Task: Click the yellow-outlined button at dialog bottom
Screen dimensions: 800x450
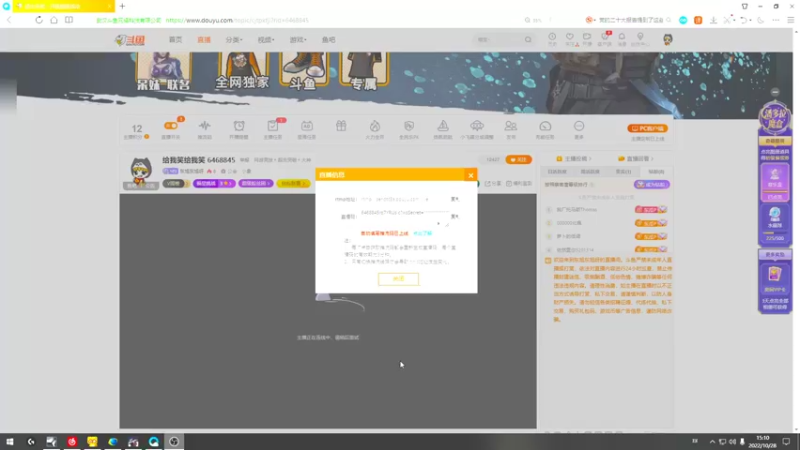Action: 398,279
